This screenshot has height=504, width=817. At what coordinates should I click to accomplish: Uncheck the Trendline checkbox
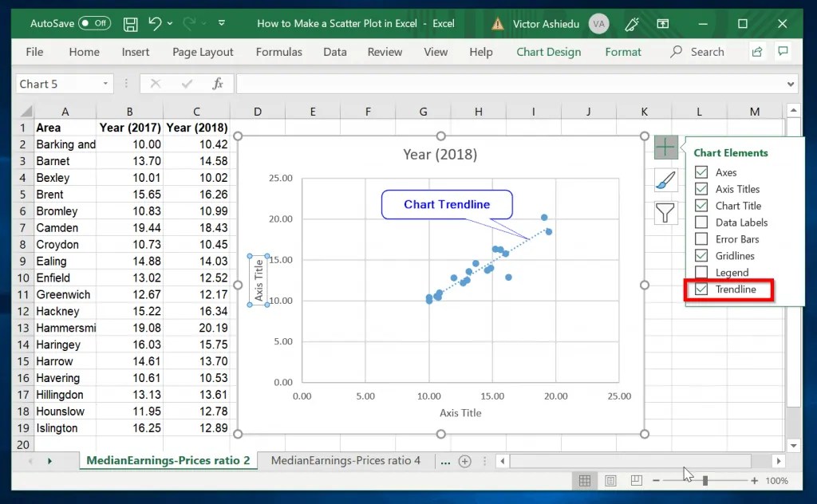coord(701,289)
